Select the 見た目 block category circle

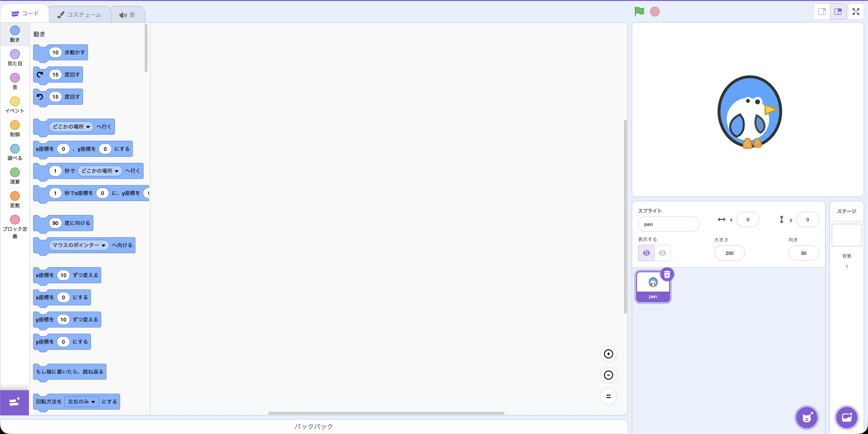tap(15, 54)
